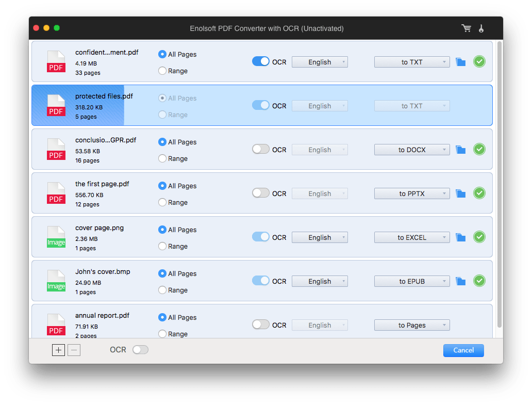This screenshot has width=532, height=405.
Task: Add a file with the plus button
Action: click(x=58, y=350)
